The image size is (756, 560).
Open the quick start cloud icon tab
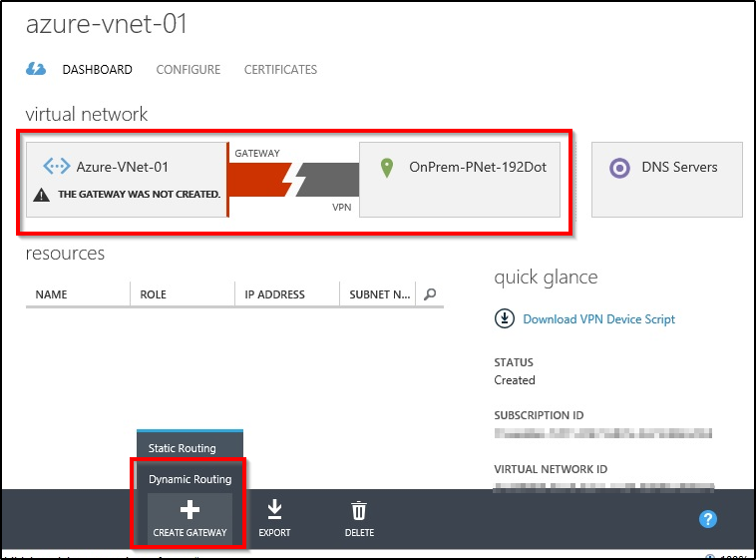coord(36,69)
